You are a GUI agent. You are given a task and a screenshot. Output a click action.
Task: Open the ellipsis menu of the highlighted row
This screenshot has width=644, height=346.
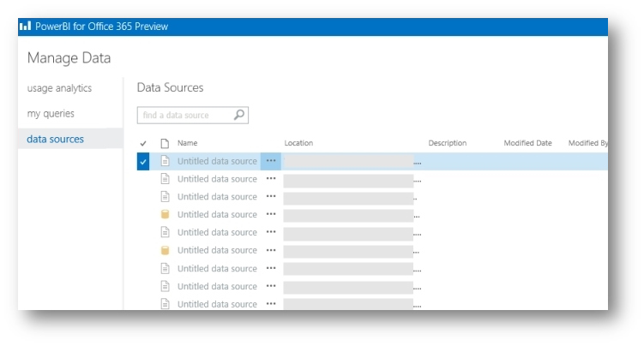click(271, 161)
